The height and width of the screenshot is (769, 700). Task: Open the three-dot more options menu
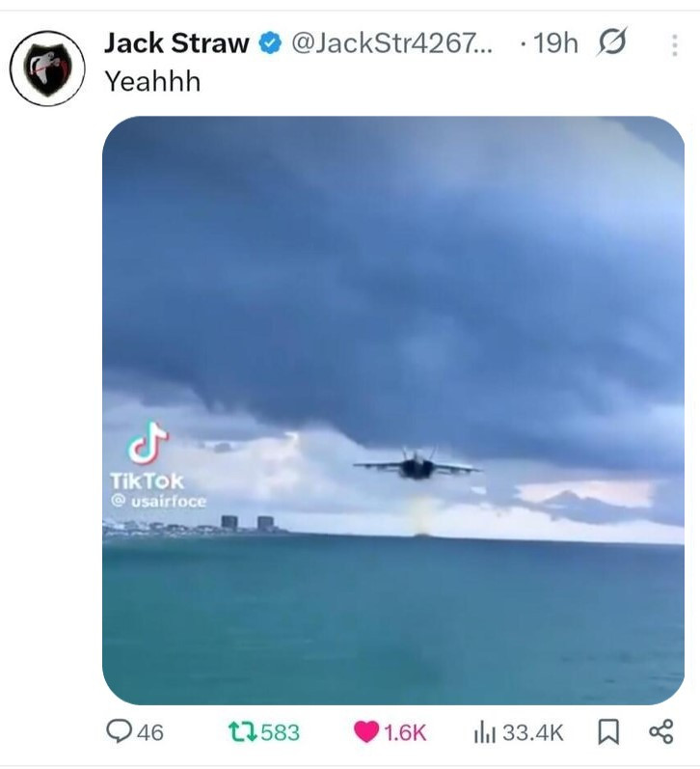675,45
